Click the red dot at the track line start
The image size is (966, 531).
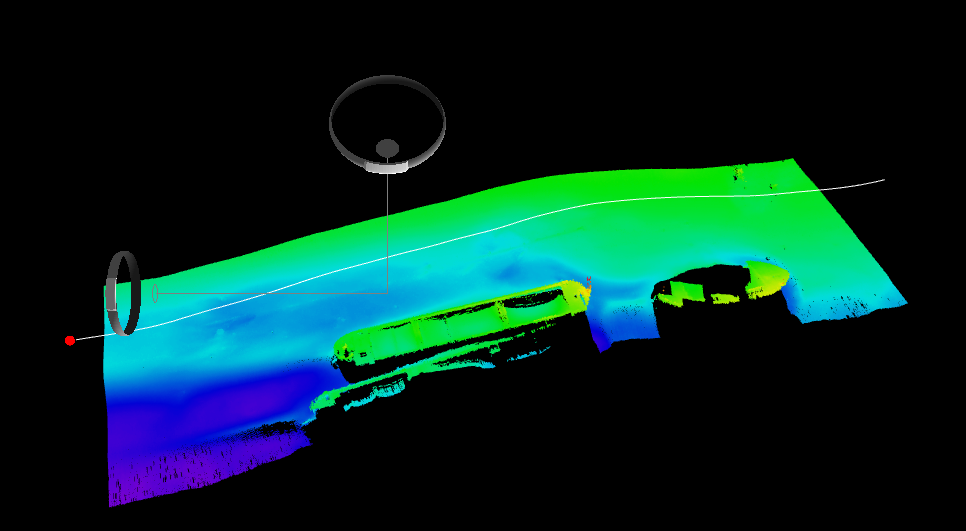[x=70, y=341]
